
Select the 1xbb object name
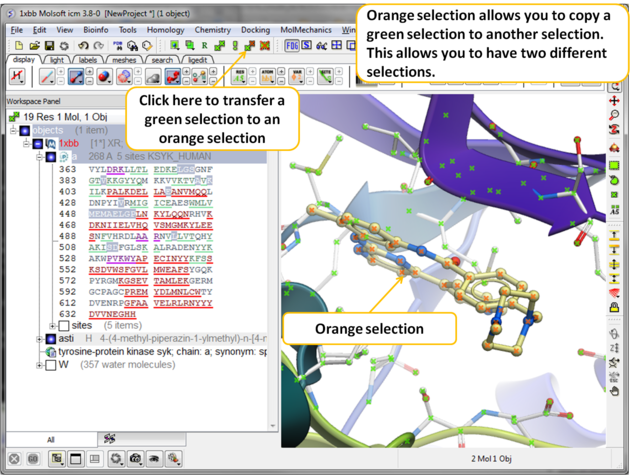(69, 144)
